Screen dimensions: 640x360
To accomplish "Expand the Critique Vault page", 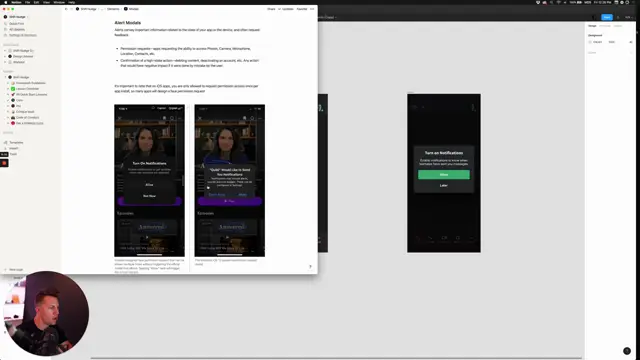I will (8, 111).
